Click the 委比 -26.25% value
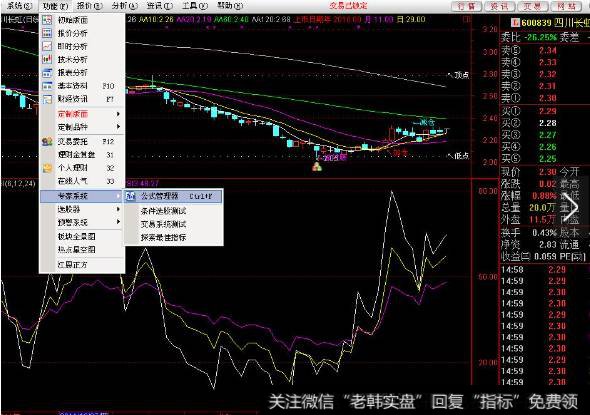The image size is (590, 415). point(540,37)
